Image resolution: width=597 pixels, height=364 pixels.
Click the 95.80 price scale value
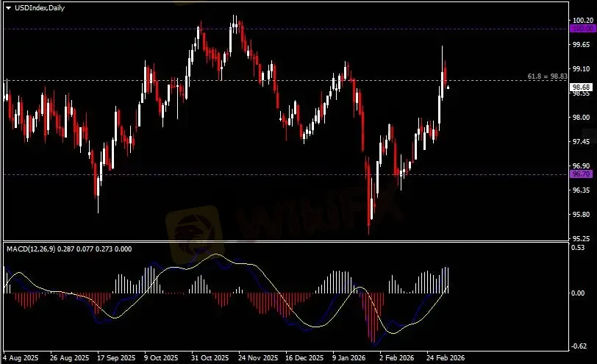(x=581, y=215)
